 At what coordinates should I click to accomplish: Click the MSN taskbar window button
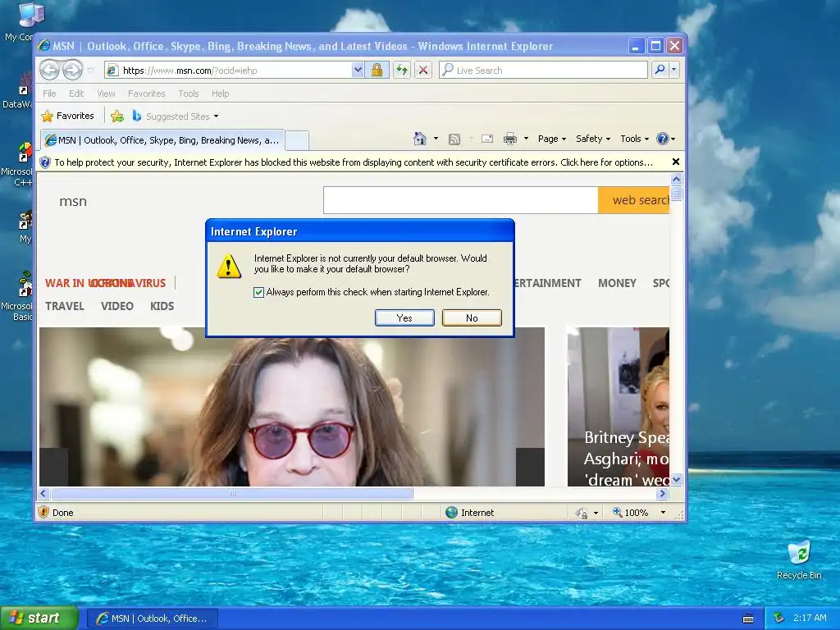152,619
